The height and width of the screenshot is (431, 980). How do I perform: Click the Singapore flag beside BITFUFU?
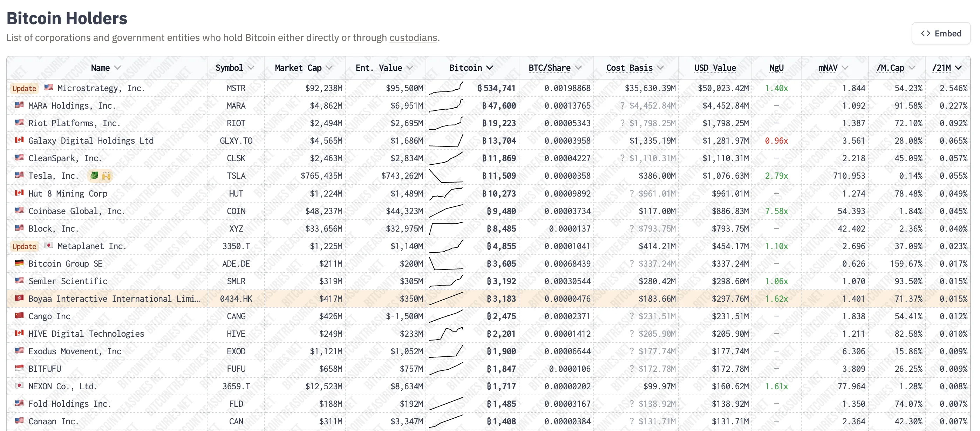click(19, 368)
